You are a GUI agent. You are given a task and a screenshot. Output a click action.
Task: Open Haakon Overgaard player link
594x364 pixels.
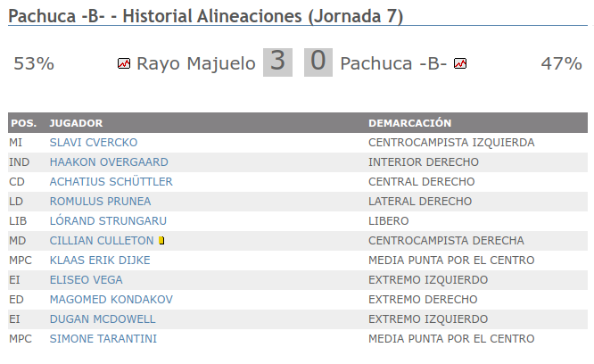109,162
